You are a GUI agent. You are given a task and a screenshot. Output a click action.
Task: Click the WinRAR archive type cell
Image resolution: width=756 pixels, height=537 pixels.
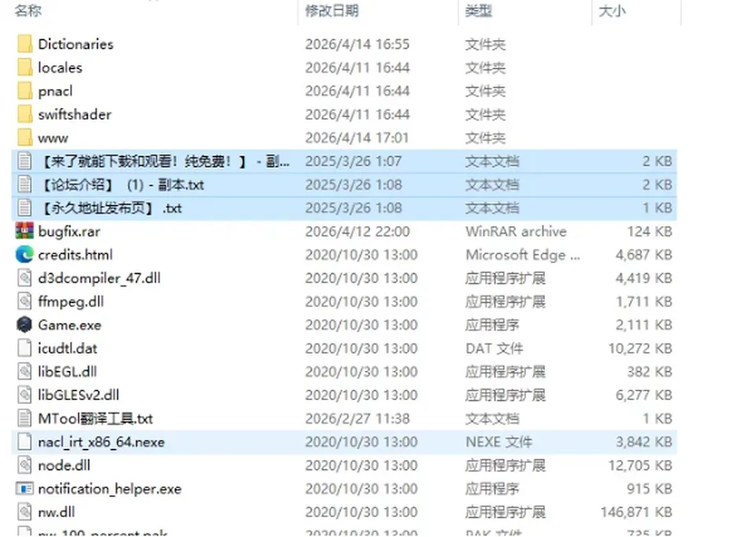pos(516,231)
